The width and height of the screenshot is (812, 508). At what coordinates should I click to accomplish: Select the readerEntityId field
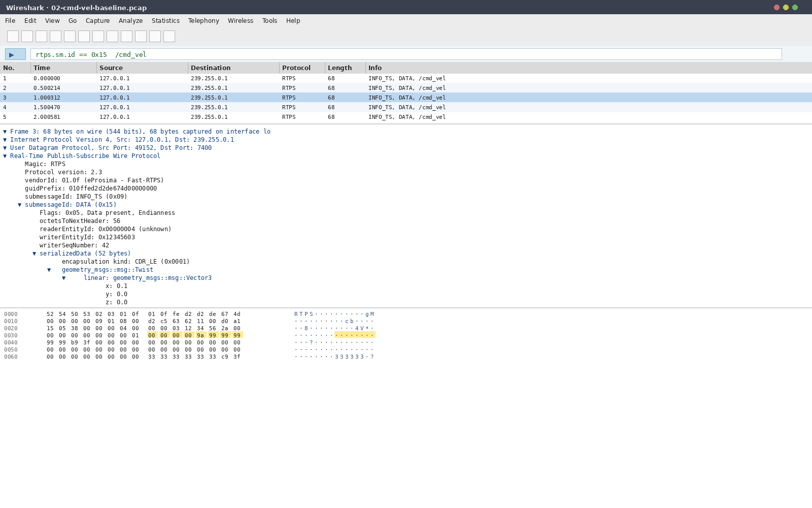point(106,229)
